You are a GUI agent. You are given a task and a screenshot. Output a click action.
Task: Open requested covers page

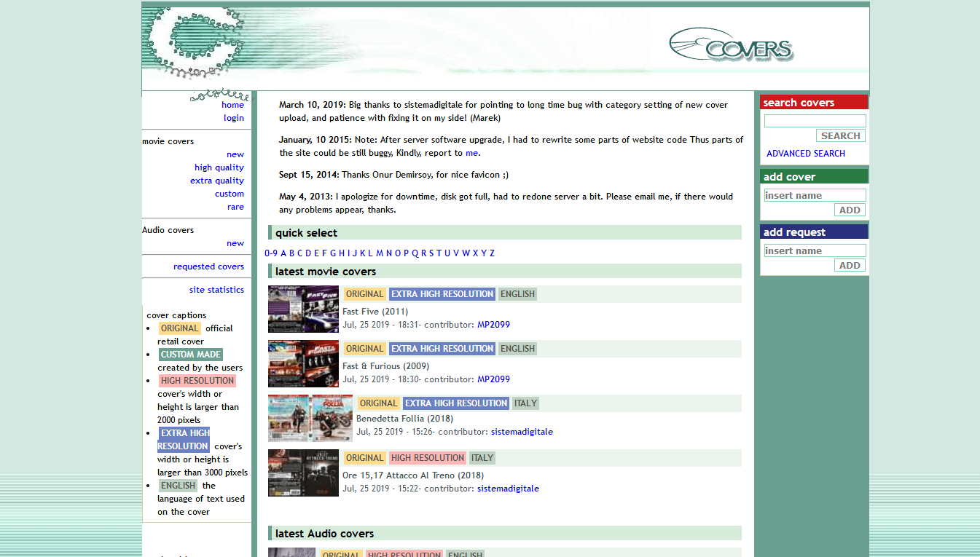coord(208,266)
